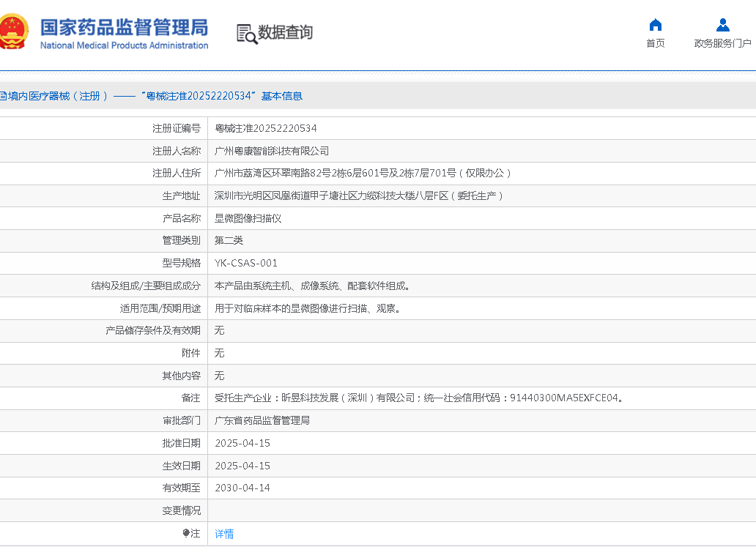Select 广州粤康智能科技有限公司 cell
This screenshot has height=547, width=756.
tap(272, 151)
